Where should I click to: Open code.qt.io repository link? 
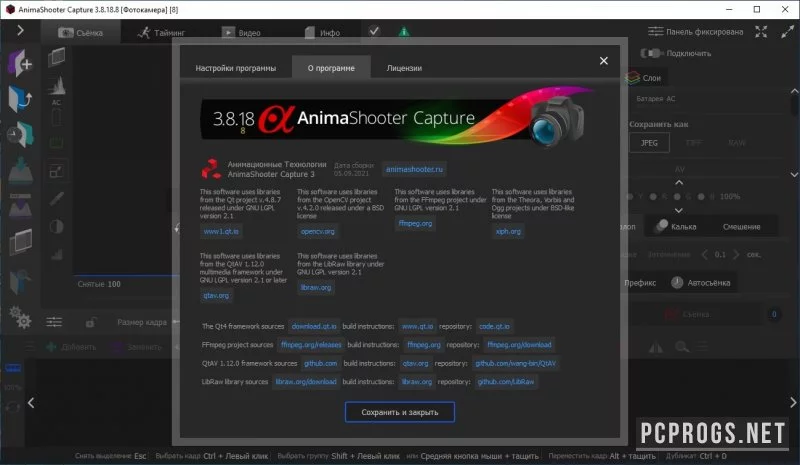494,326
